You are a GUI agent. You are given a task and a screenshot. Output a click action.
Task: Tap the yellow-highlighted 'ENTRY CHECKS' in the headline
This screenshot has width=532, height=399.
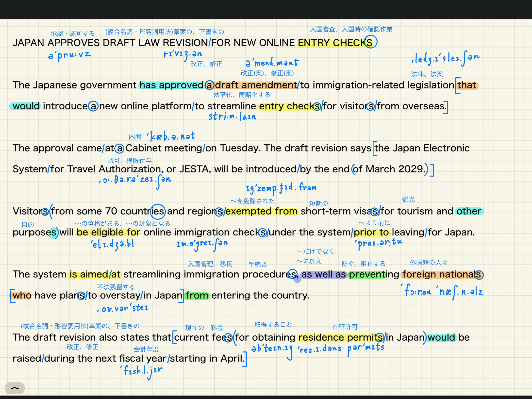pos(334,43)
